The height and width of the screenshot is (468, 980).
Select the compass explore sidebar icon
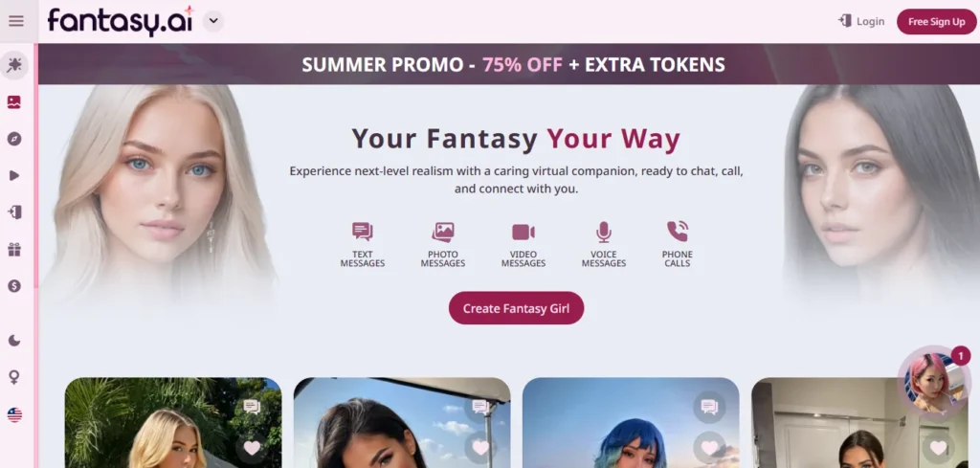coord(14,139)
